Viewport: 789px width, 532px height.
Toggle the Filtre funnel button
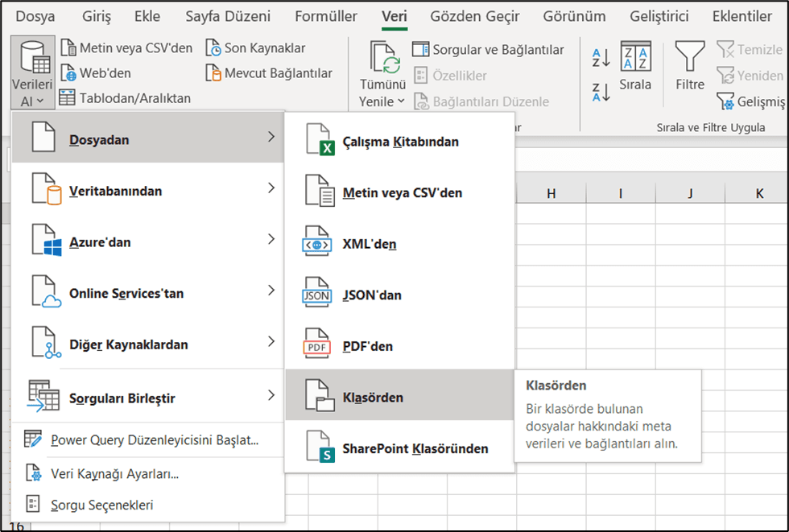[690, 66]
